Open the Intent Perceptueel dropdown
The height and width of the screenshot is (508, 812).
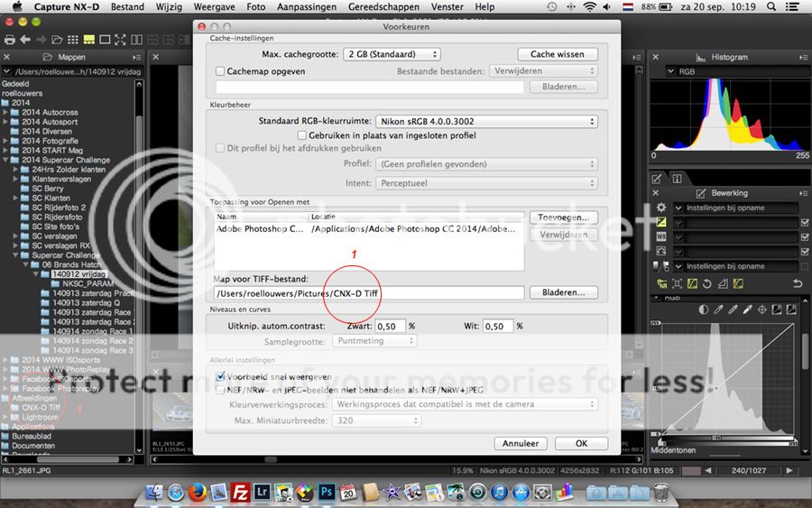pos(487,183)
